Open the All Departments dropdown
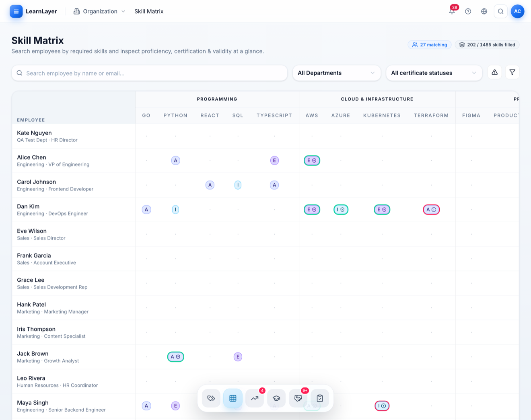The width and height of the screenshot is (531, 420). (337, 73)
